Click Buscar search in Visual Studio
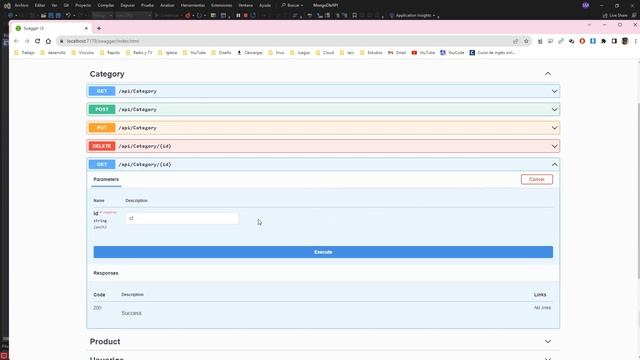This screenshot has height=360, width=640. pyautogui.click(x=292, y=5)
